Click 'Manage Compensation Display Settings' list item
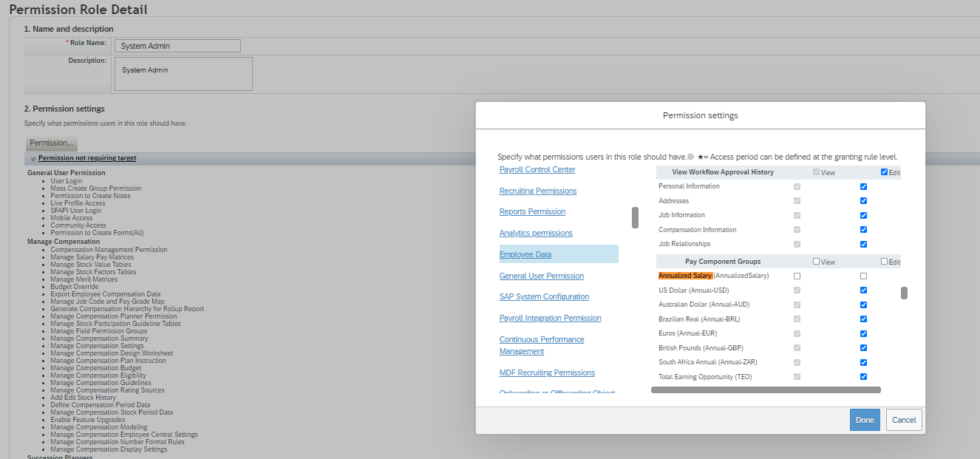 pyautogui.click(x=109, y=449)
